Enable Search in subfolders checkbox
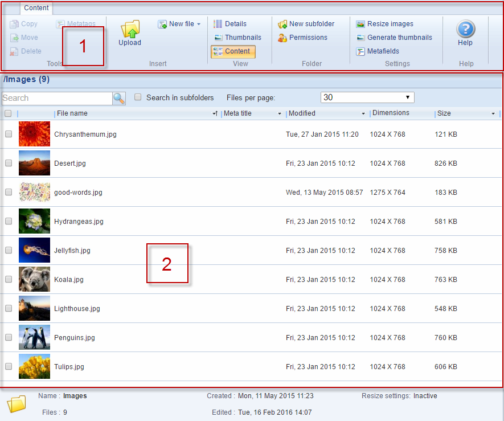 point(138,97)
